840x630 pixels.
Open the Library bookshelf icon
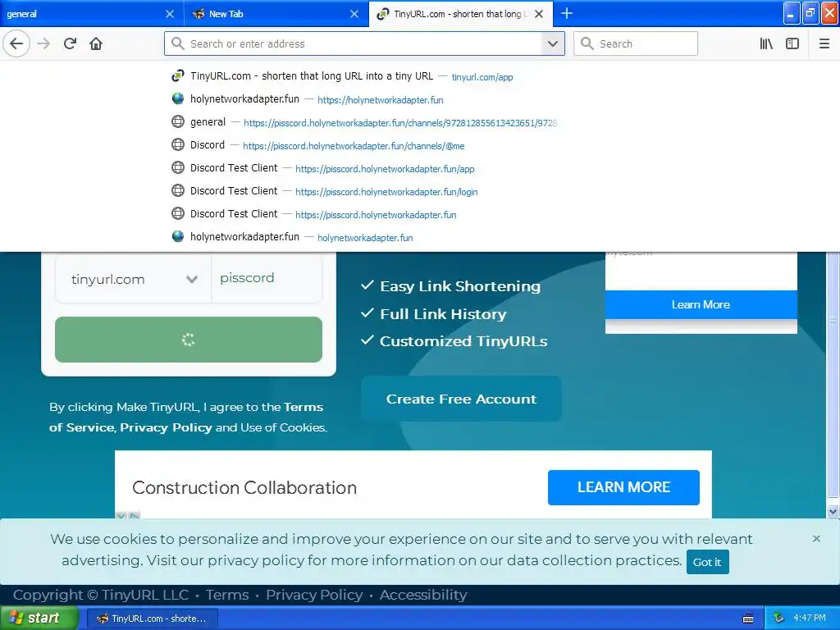pos(766,43)
